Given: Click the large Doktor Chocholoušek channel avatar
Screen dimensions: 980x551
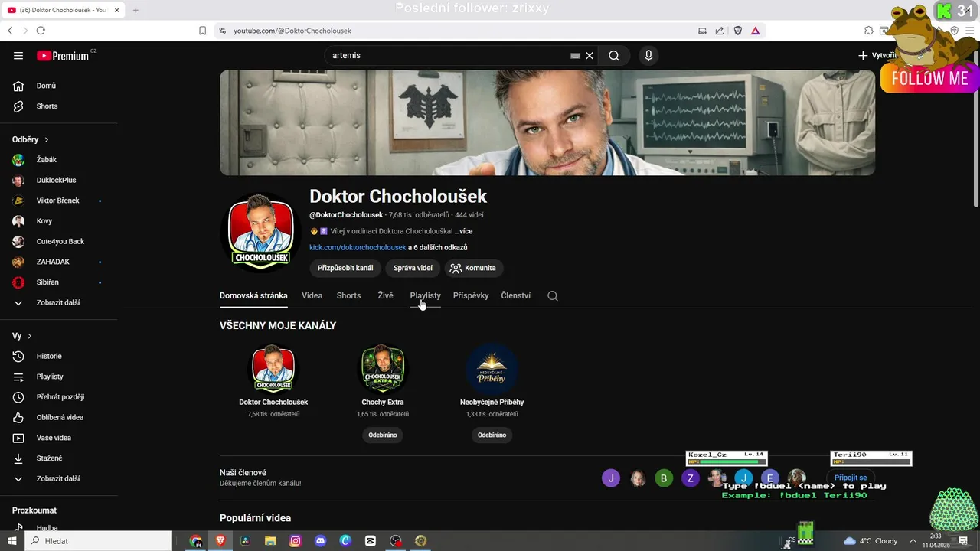Looking at the screenshot, I should tap(260, 233).
